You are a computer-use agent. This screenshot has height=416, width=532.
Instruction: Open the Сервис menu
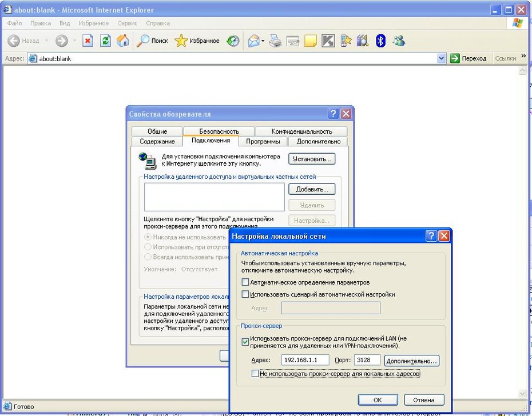click(x=127, y=23)
